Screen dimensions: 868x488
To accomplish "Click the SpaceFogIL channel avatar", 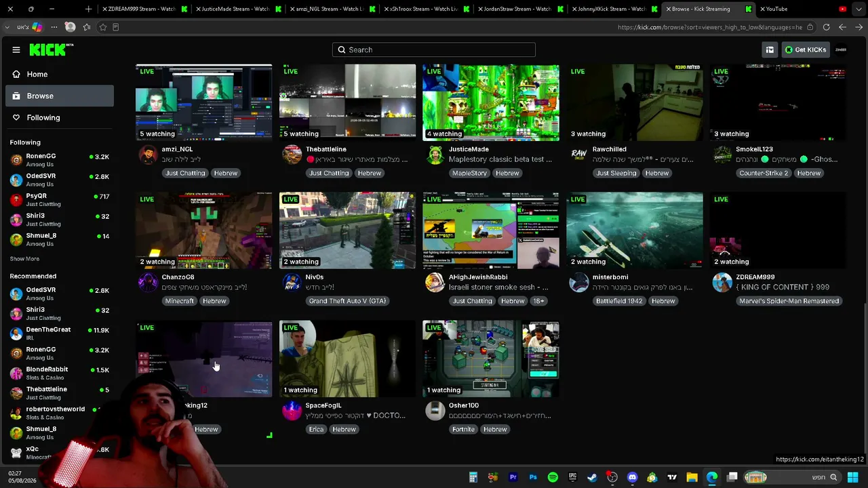I will (292, 411).
